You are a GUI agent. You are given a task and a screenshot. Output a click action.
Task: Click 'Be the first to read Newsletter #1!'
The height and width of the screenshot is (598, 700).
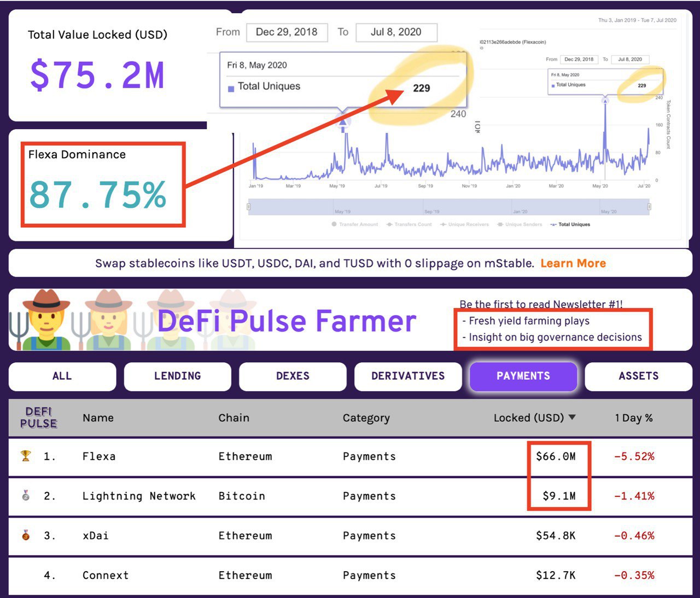541,304
